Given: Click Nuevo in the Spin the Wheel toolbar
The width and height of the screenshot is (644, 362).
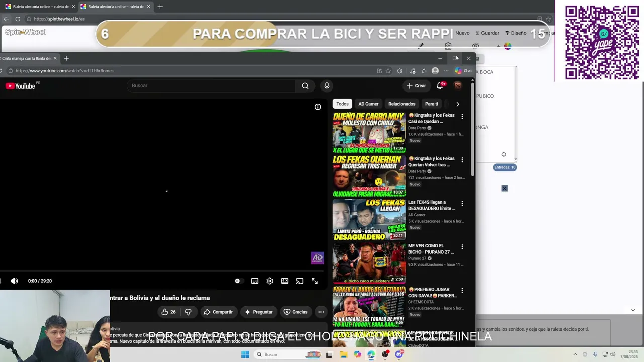Looking at the screenshot, I should point(462,33).
